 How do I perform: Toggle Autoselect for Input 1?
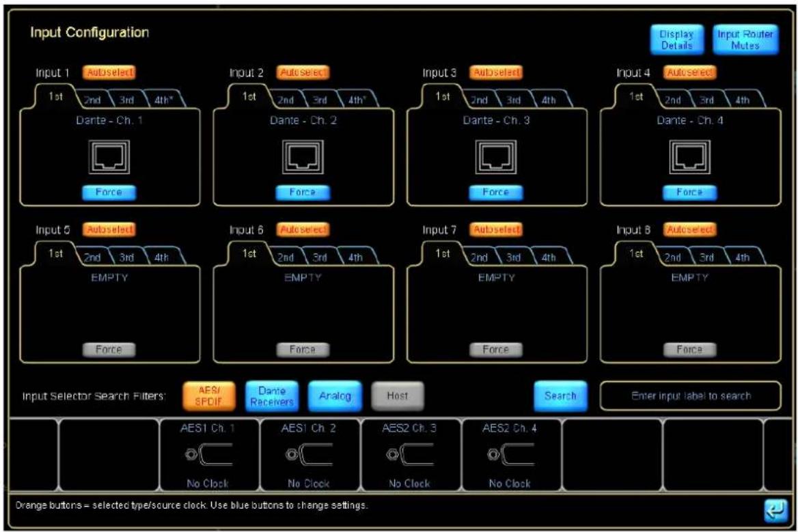pos(109,72)
